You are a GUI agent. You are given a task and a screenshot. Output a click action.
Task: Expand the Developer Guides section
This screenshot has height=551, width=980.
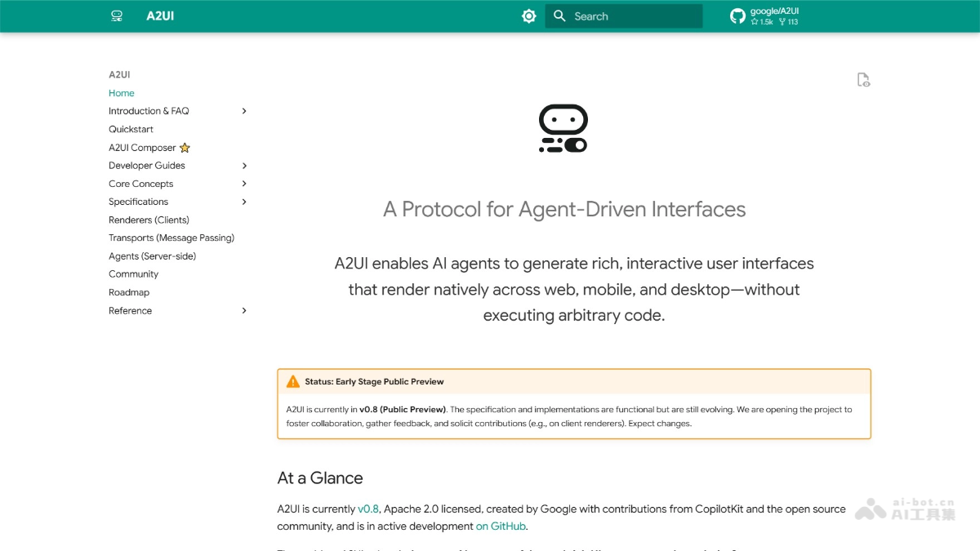click(244, 165)
